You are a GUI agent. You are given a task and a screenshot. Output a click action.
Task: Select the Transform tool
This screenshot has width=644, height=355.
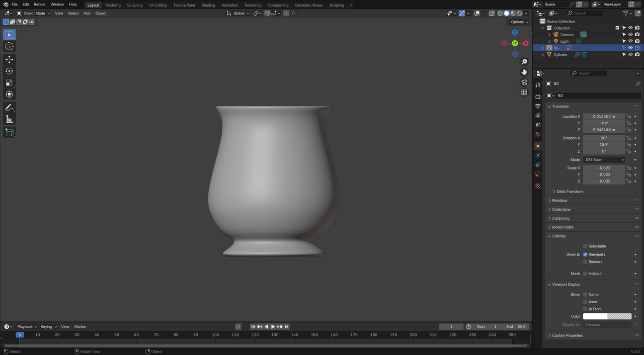pos(9,94)
